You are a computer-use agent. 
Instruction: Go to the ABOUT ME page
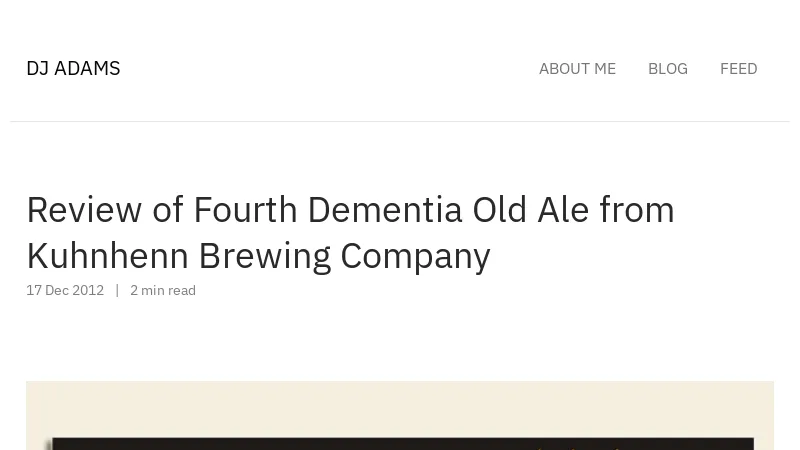[x=577, y=69]
